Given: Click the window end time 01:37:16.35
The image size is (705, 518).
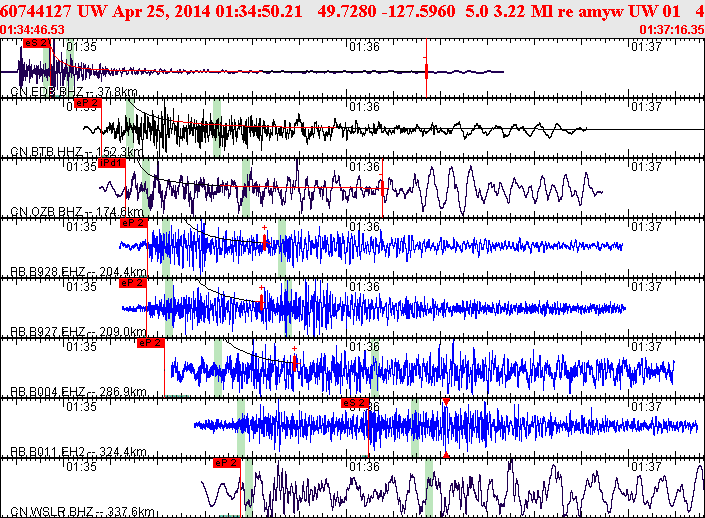Looking at the screenshot, I should pos(672,30).
